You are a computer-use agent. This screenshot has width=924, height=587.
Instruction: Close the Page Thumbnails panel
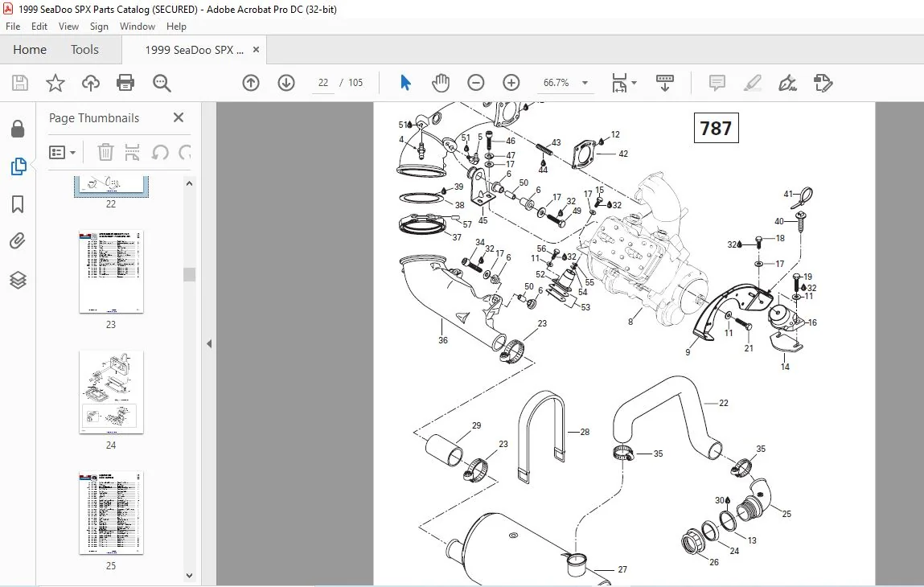click(179, 117)
